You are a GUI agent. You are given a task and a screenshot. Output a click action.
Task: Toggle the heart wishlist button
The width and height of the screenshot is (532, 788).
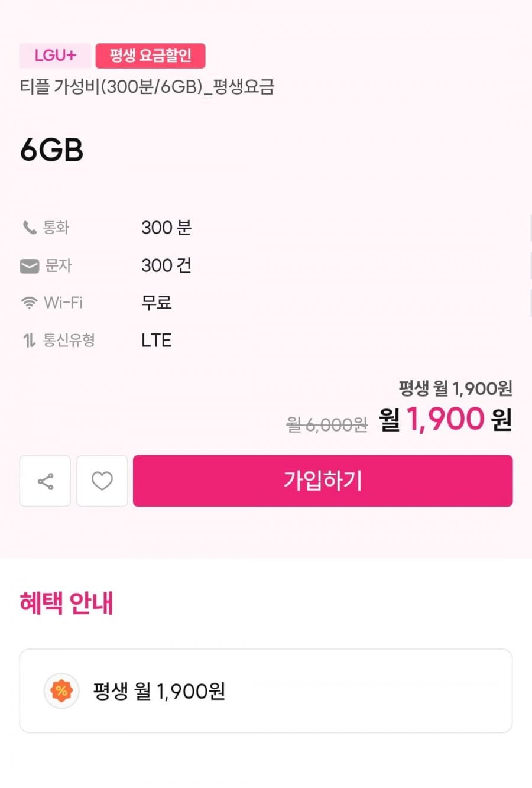tap(102, 481)
